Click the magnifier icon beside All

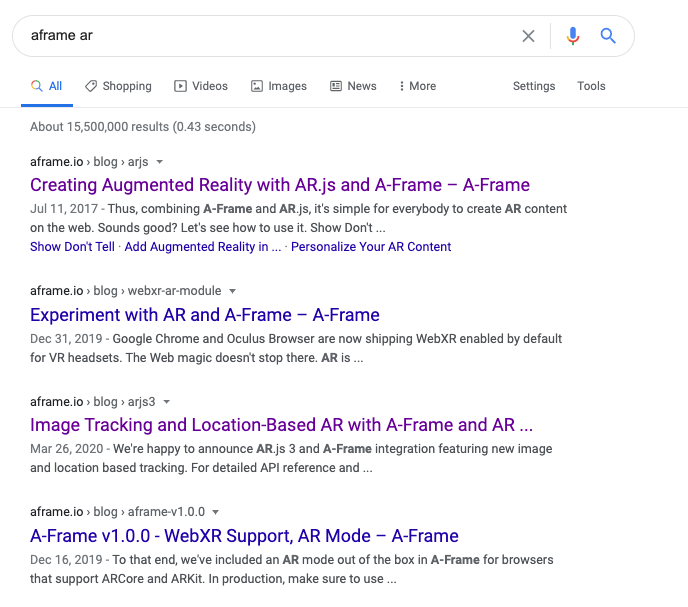point(36,86)
